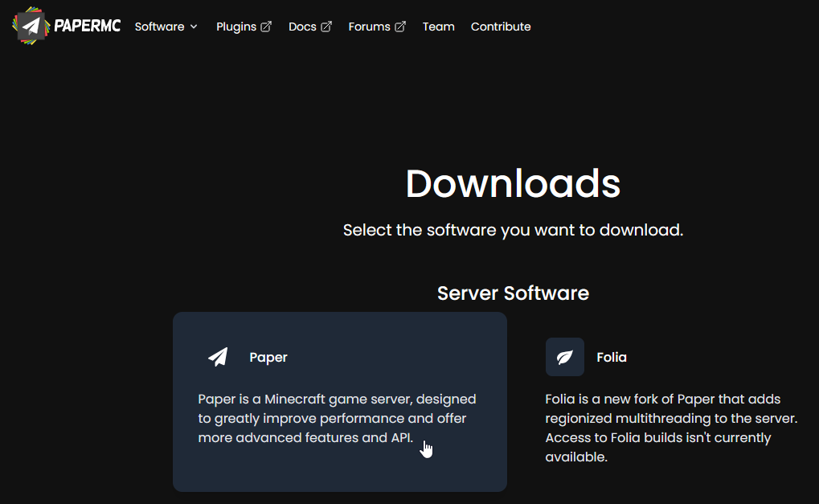Select the Paper card title
Viewport: 819px width, 504px height.
click(268, 357)
